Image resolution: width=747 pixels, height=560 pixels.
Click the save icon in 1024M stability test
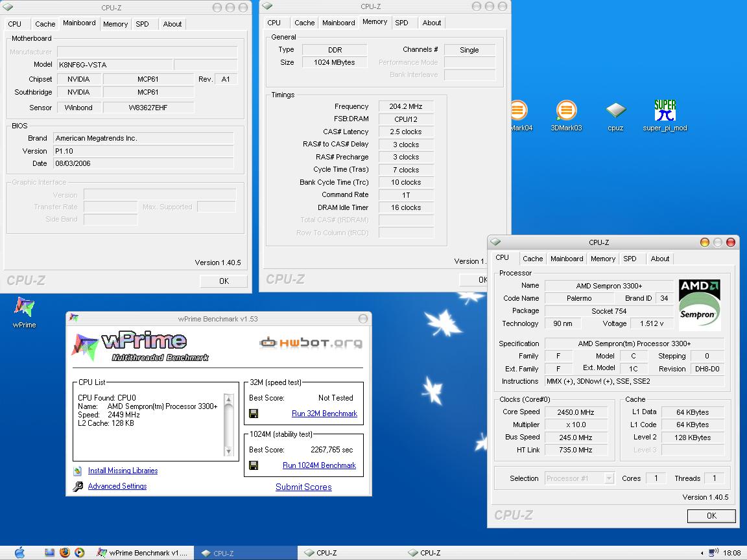[254, 465]
